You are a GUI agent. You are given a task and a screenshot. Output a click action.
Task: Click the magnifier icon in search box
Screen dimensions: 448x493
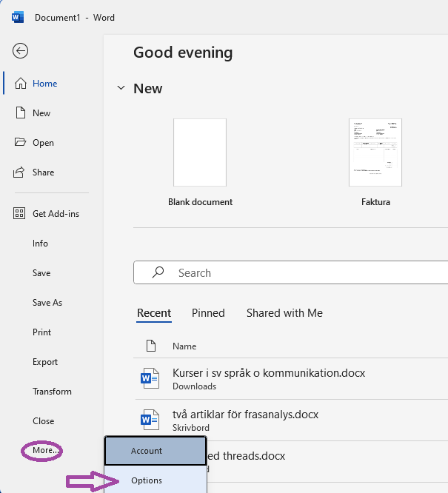pyautogui.click(x=158, y=272)
